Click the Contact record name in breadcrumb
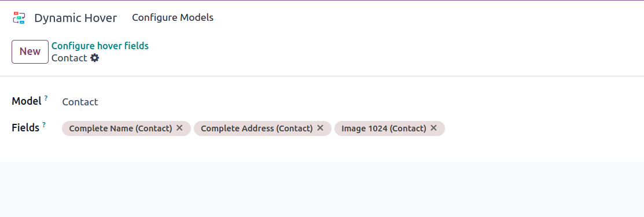This screenshot has height=217, width=644. pos(69,58)
